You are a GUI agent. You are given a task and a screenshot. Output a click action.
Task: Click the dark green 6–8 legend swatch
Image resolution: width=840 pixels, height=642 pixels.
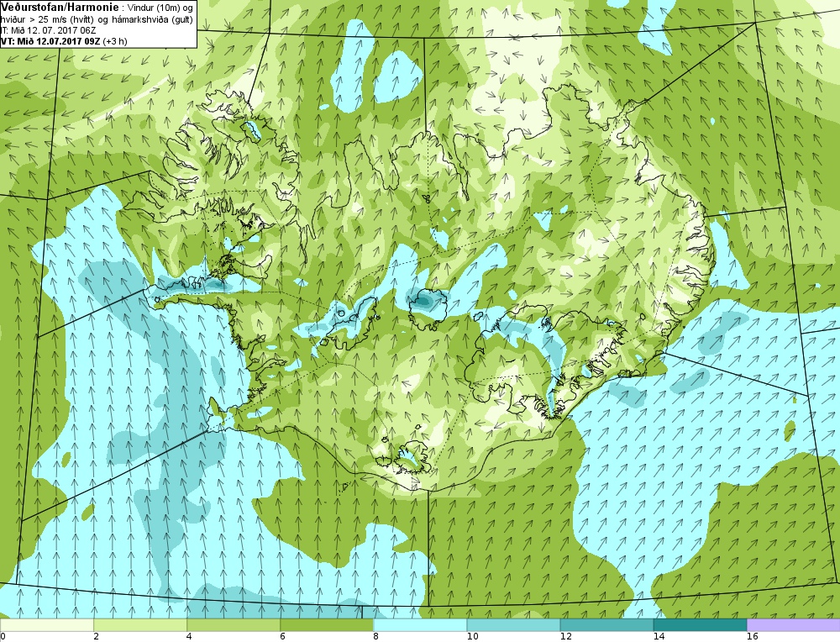pos(327,625)
